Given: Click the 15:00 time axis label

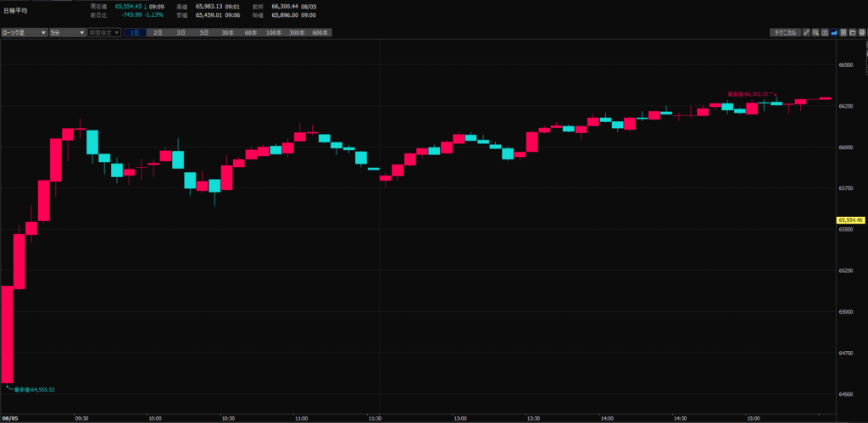Looking at the screenshot, I should point(753,419).
